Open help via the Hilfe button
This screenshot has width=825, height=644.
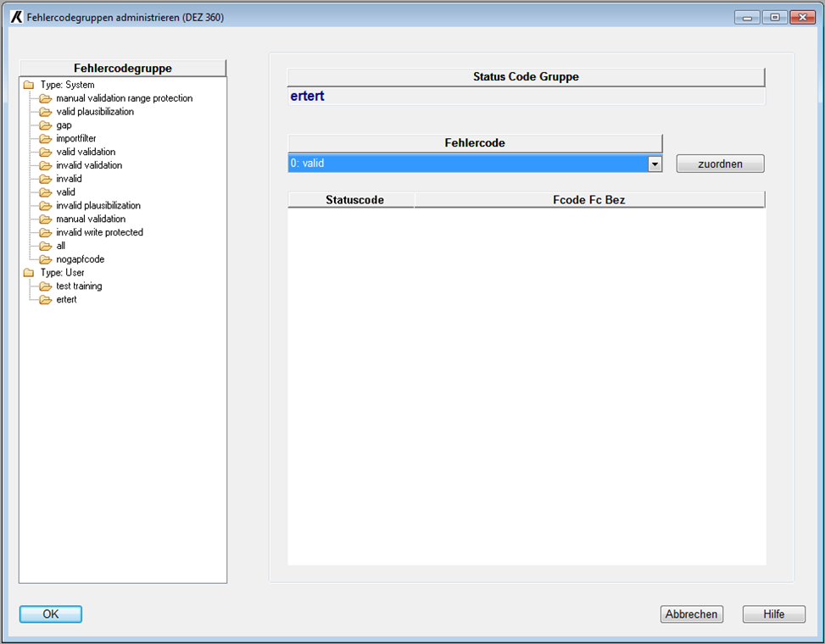[773, 614]
